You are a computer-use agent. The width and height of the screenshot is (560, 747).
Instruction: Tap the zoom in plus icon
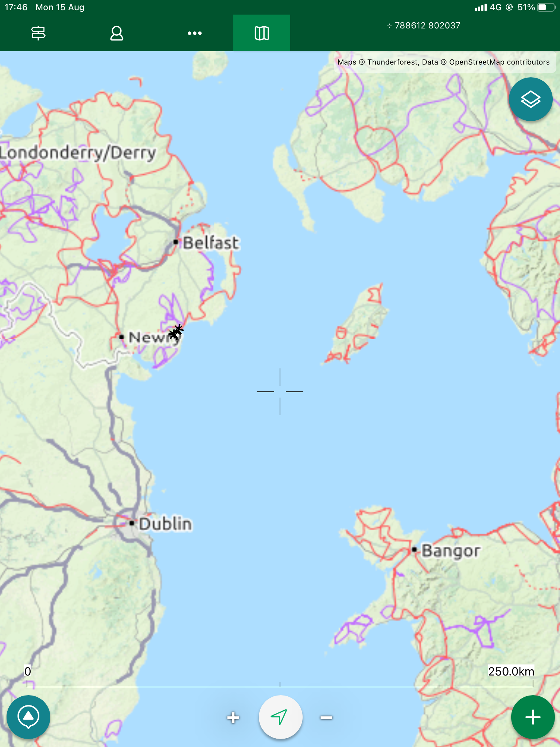coord(233,717)
